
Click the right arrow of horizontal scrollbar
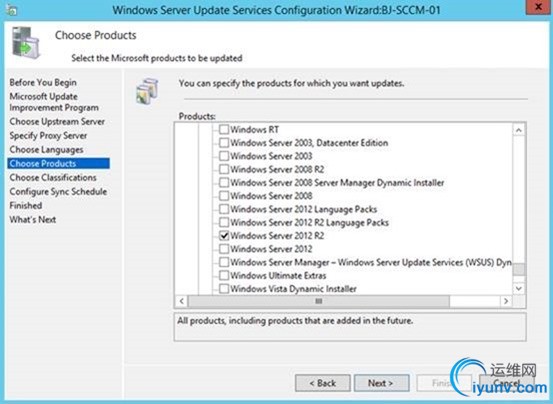pyautogui.click(x=506, y=301)
